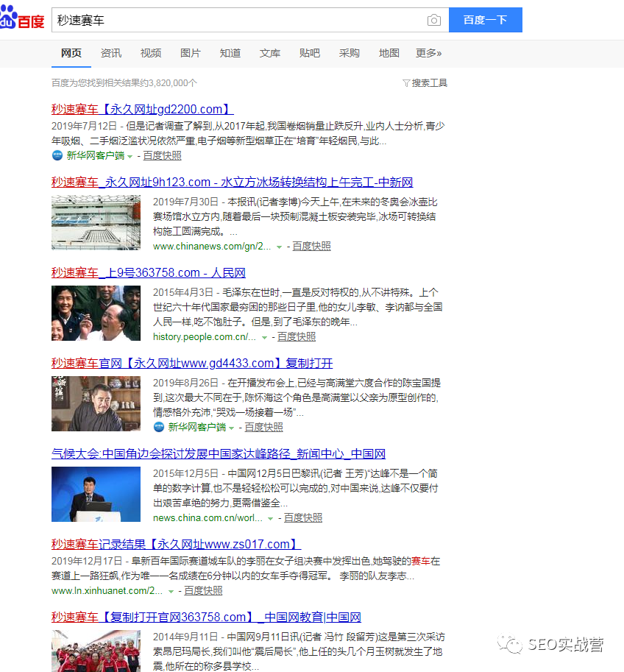Open result 秒速赛车官网 gd4433.com 复制打开
The width and height of the screenshot is (624, 672).
click(192, 364)
